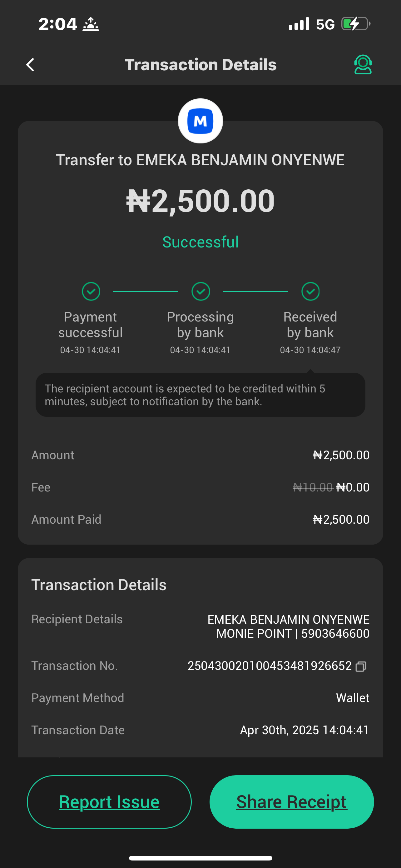Tap the back arrow icon

[30, 65]
